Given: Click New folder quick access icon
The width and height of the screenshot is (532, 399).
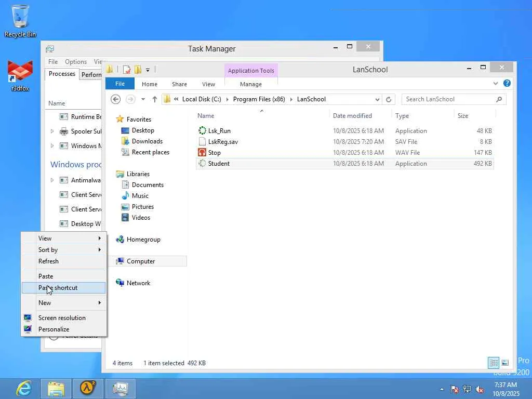Looking at the screenshot, I should (138, 70).
